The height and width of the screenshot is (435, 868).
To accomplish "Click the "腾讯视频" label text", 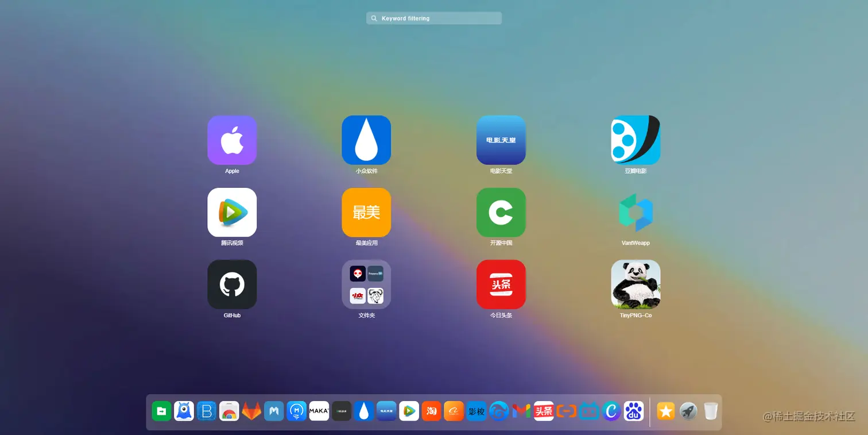I will click(232, 243).
